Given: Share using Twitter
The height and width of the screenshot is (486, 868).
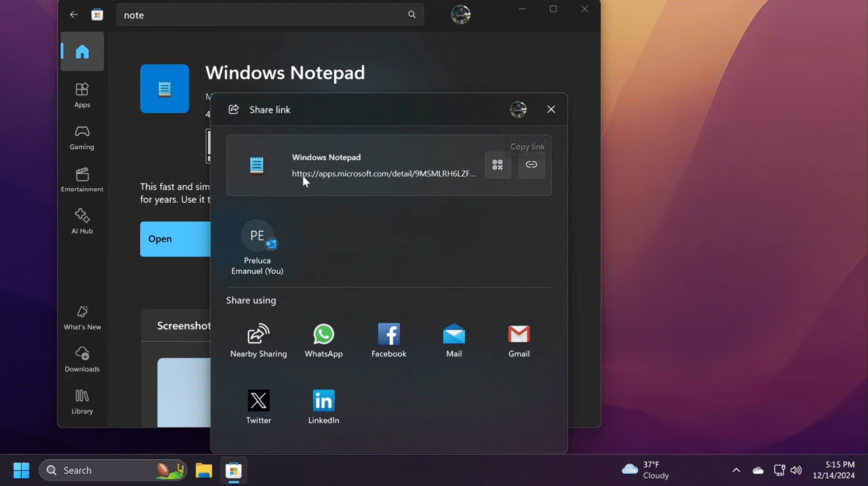Looking at the screenshot, I should tap(258, 407).
